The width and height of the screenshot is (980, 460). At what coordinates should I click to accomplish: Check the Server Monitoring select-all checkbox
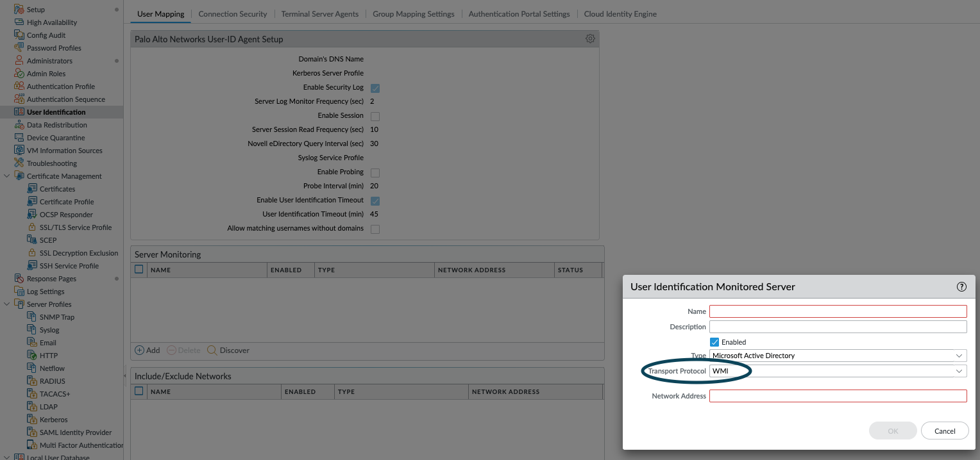click(139, 270)
